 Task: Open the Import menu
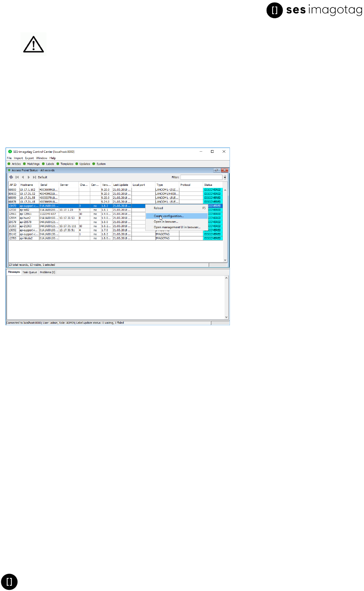[x=18, y=158]
